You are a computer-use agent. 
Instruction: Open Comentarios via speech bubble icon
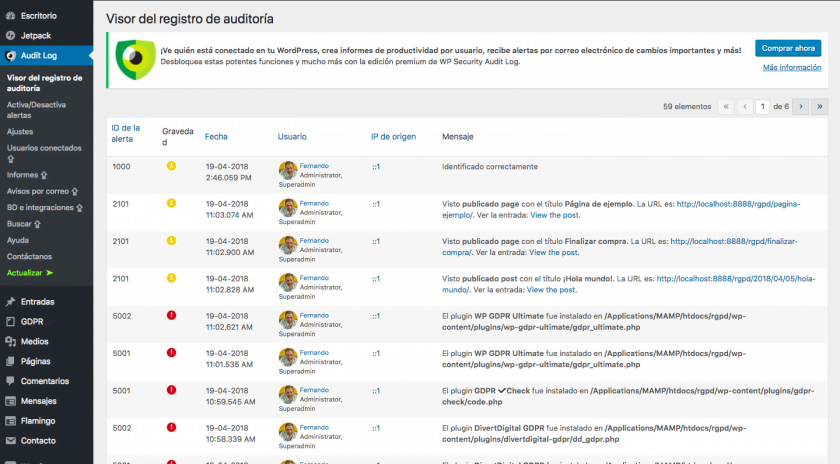[x=11, y=381]
